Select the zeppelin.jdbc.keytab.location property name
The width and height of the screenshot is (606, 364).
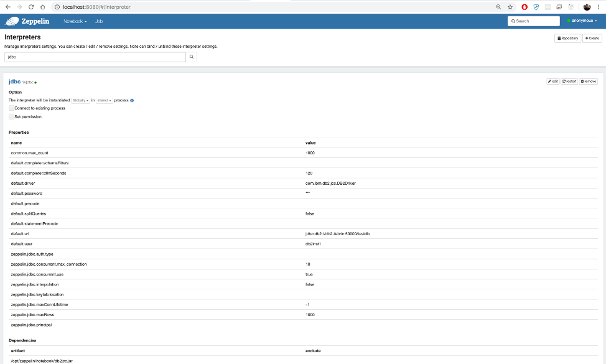click(x=37, y=295)
